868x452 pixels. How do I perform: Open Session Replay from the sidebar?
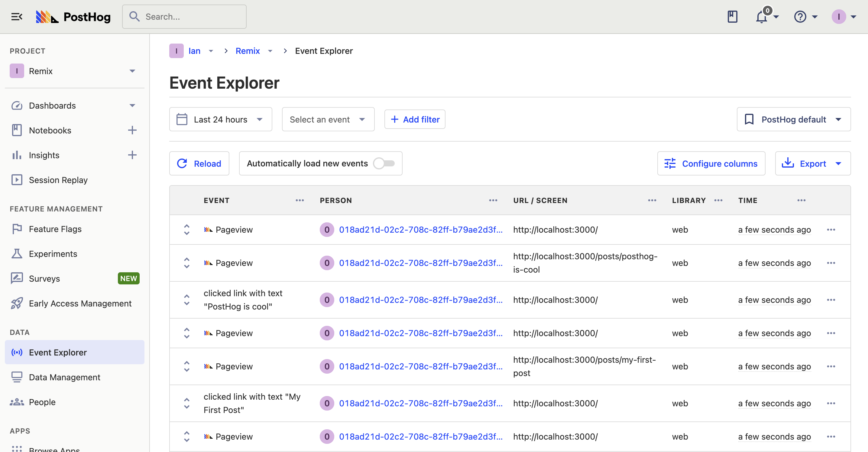tap(58, 180)
